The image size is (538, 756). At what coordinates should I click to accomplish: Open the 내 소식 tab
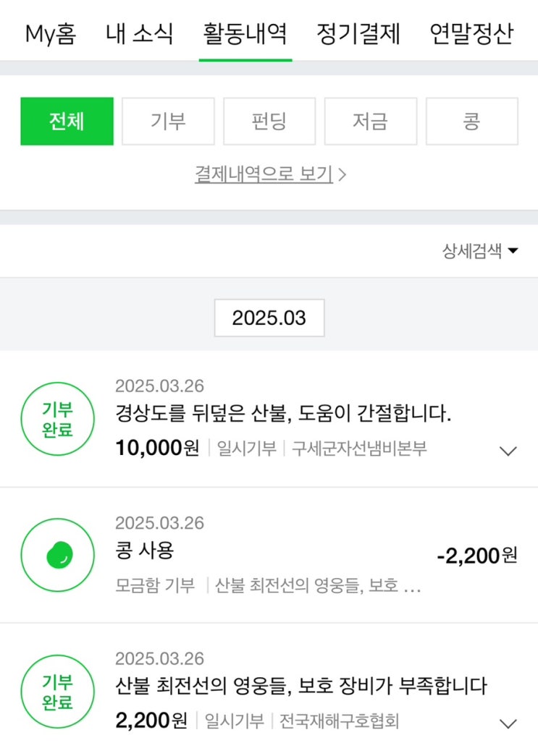139,34
